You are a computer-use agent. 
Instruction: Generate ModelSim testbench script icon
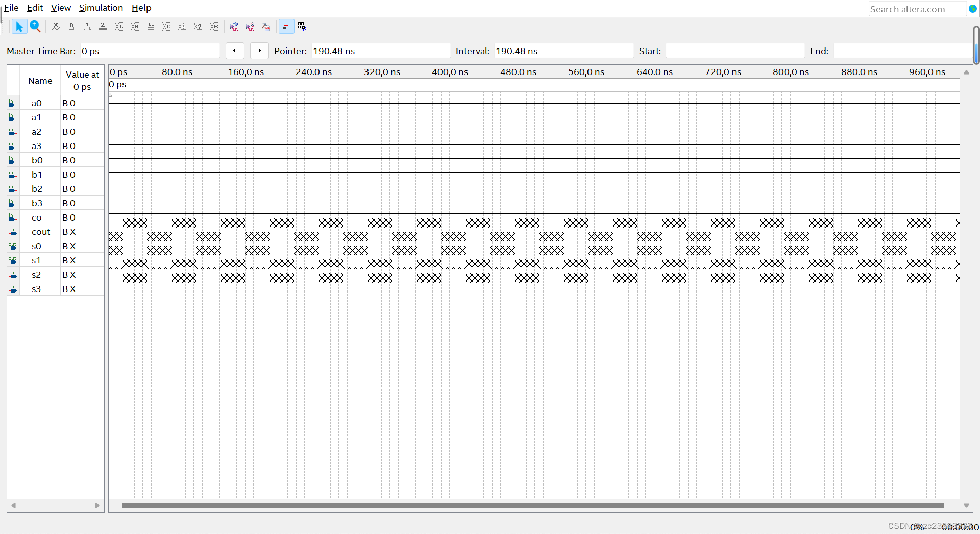(266, 27)
